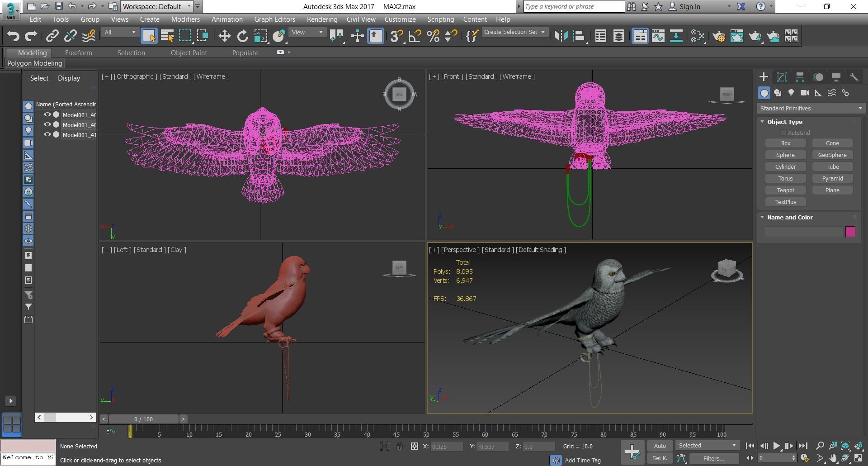Click the keyword search input field
The image size is (868, 466).
[x=574, y=6]
